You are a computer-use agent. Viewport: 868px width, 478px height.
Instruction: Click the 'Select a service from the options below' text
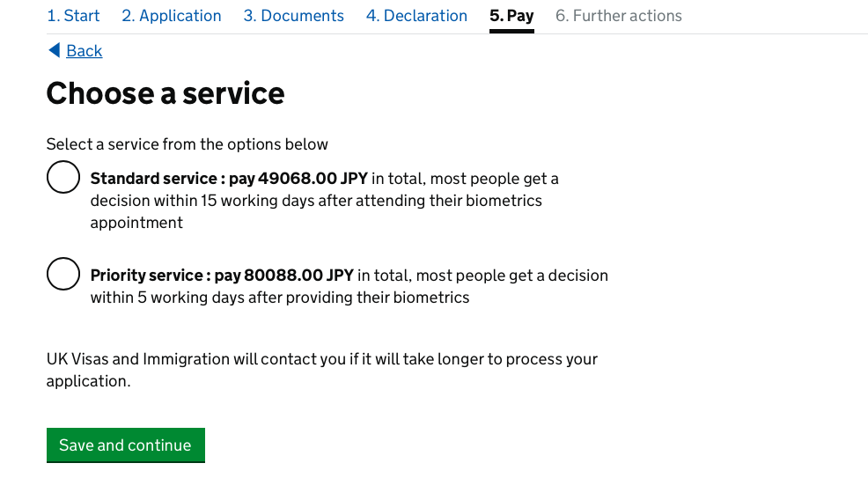[x=188, y=144]
